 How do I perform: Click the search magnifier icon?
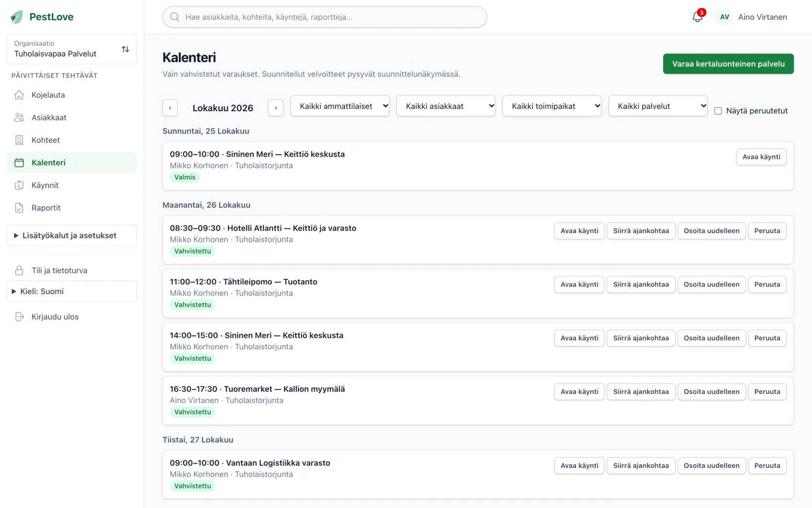pyautogui.click(x=175, y=17)
